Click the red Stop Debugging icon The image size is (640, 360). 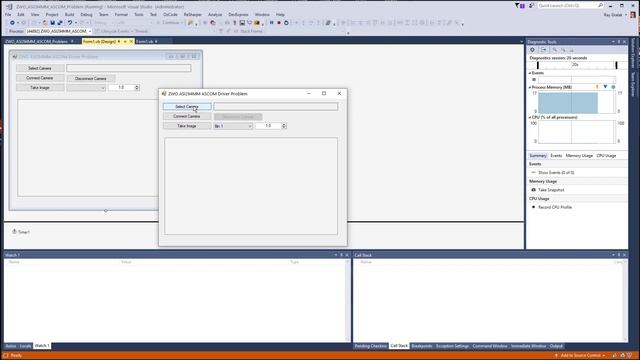point(279,23)
